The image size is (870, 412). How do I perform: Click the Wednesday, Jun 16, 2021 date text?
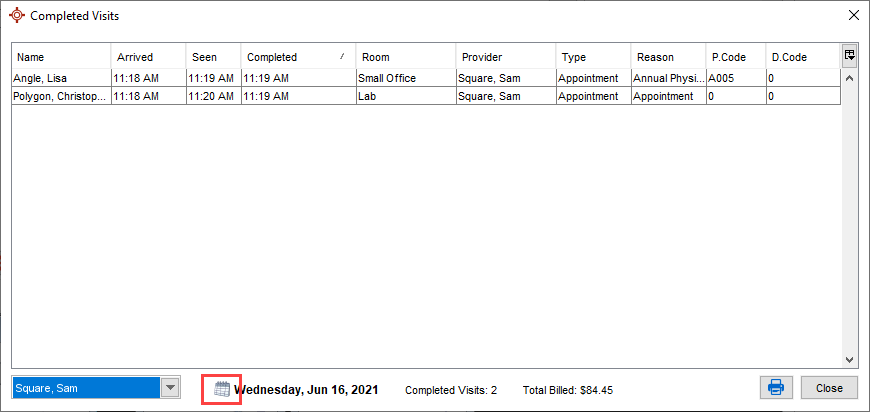306,389
